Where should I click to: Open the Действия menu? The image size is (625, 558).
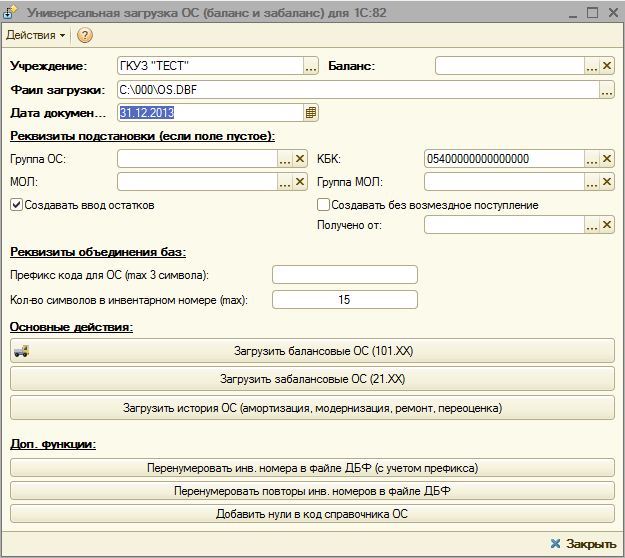click(36, 35)
